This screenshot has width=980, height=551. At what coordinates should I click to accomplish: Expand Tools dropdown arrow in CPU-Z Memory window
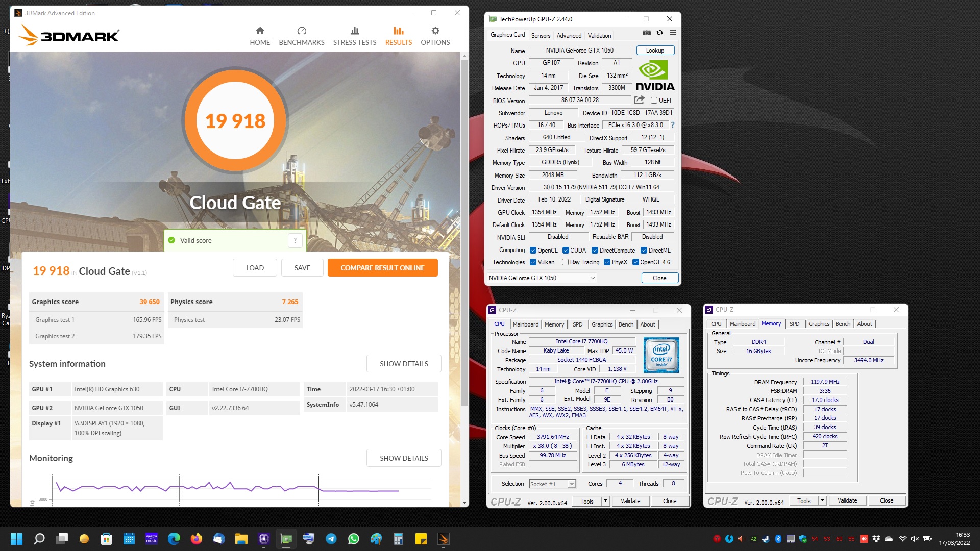click(x=822, y=500)
